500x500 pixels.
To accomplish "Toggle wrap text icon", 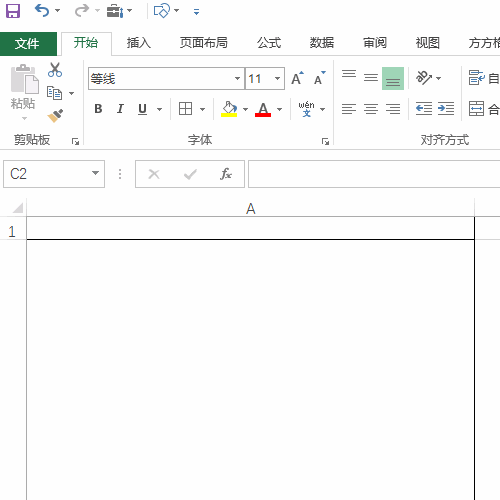I will tap(477, 78).
